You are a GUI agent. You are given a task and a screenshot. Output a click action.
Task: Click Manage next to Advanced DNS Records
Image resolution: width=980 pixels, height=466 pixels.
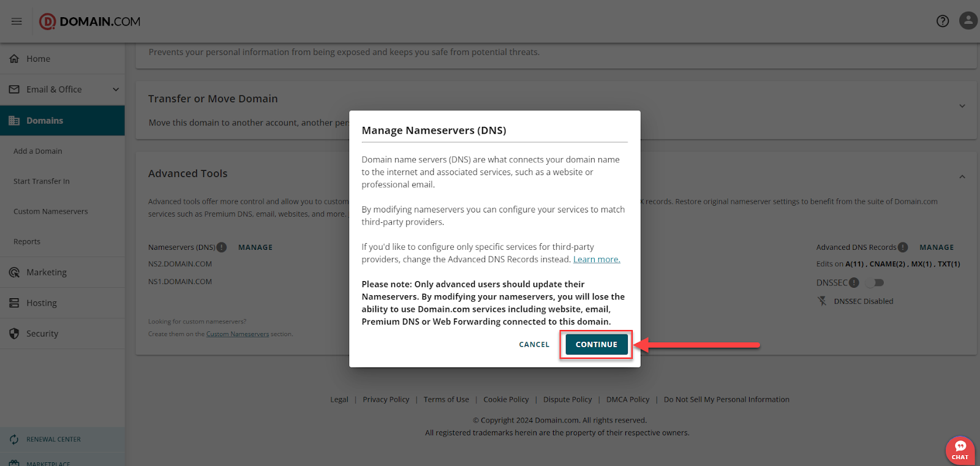click(937, 247)
